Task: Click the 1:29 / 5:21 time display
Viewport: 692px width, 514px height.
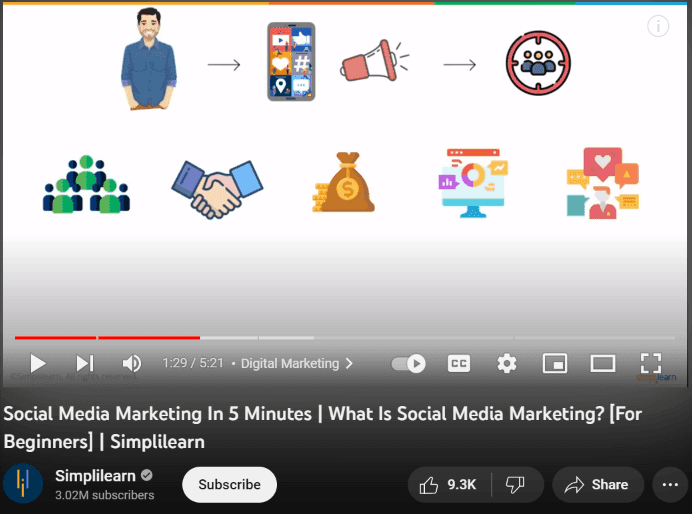Action: pyautogui.click(x=194, y=364)
